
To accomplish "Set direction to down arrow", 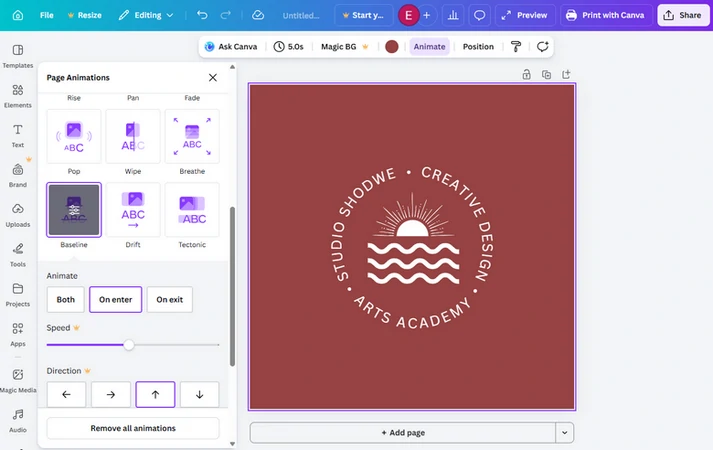I will point(200,395).
